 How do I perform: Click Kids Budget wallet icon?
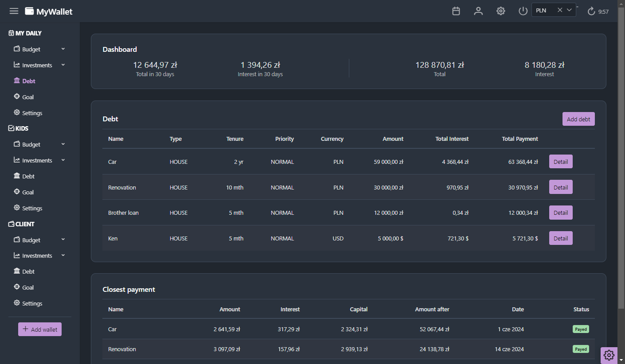pos(17,144)
